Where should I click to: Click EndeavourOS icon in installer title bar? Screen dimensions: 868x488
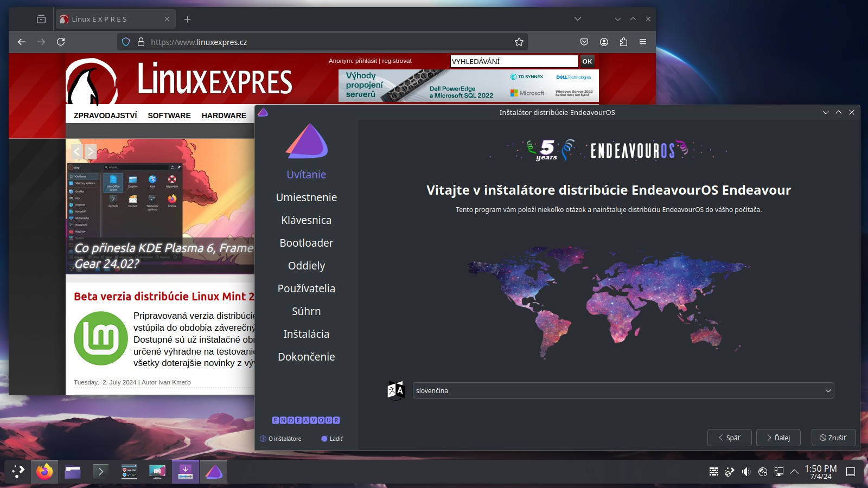263,112
